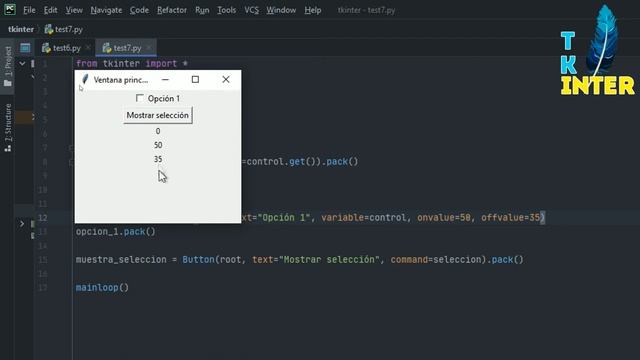Click the project view icon beside tabs
The width and height of the screenshot is (640, 360).
[x=25, y=48]
